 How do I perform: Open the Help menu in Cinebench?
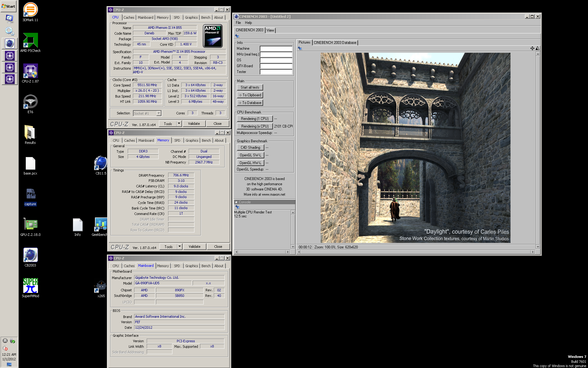pos(248,23)
